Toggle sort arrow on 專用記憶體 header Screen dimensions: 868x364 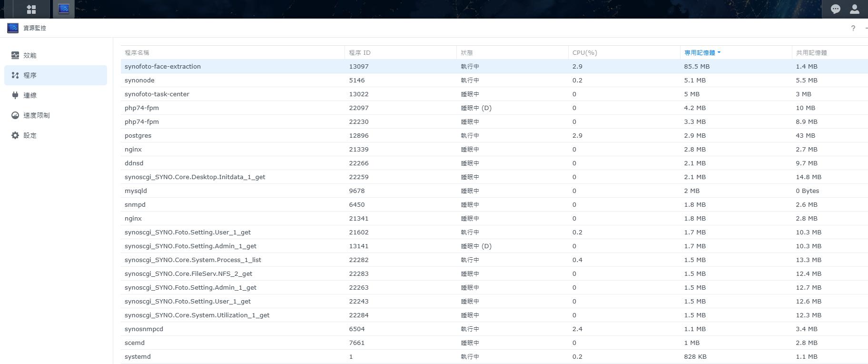[719, 52]
